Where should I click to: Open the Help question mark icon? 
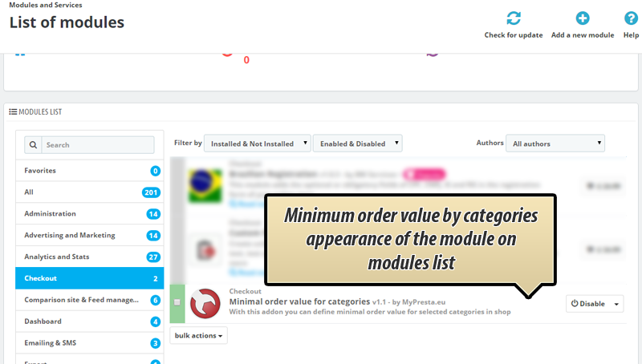tap(631, 18)
